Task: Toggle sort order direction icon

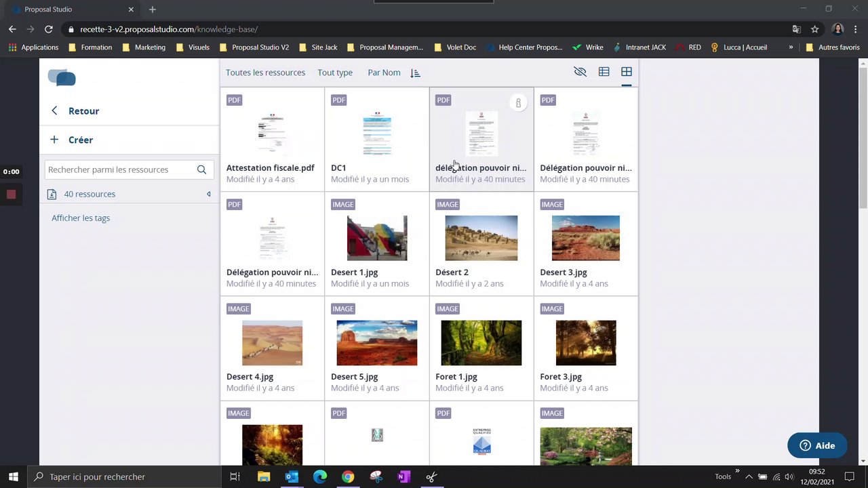Action: [416, 73]
